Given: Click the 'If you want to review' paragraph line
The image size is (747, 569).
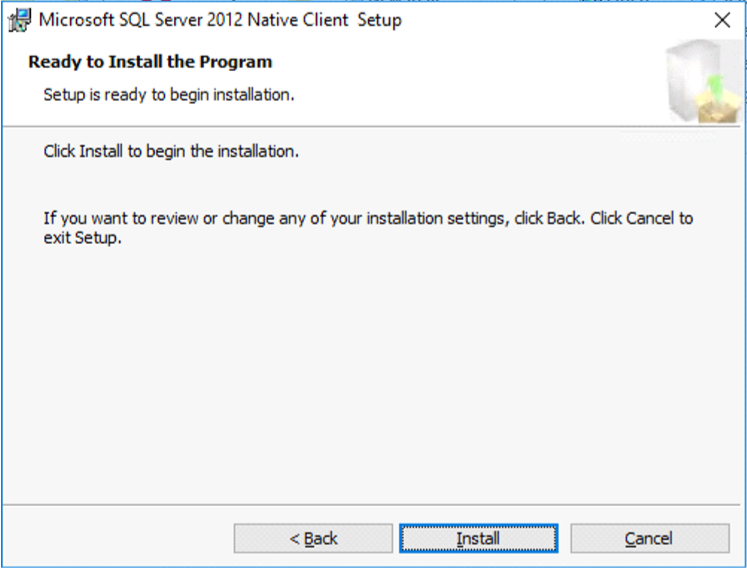Looking at the screenshot, I should [368, 218].
